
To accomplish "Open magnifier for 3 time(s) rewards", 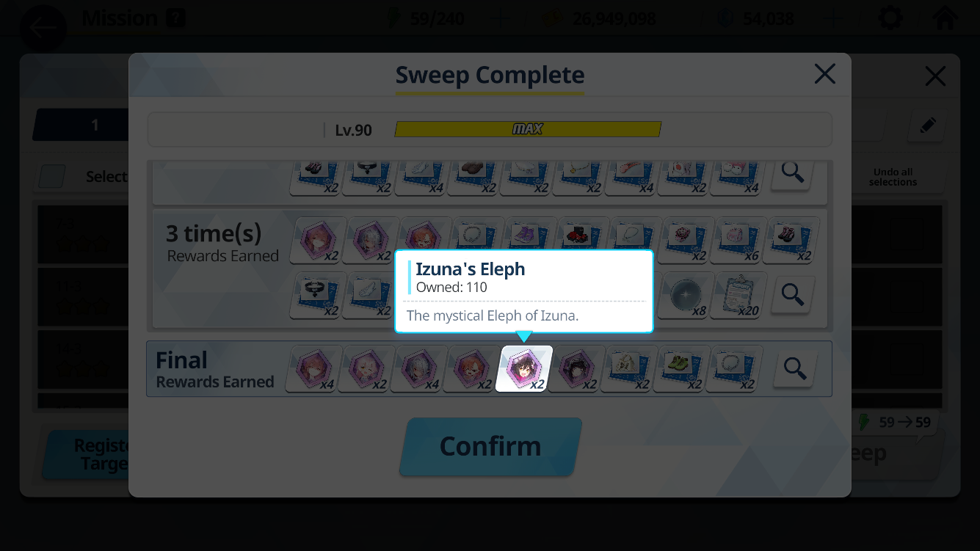I will pyautogui.click(x=792, y=296).
